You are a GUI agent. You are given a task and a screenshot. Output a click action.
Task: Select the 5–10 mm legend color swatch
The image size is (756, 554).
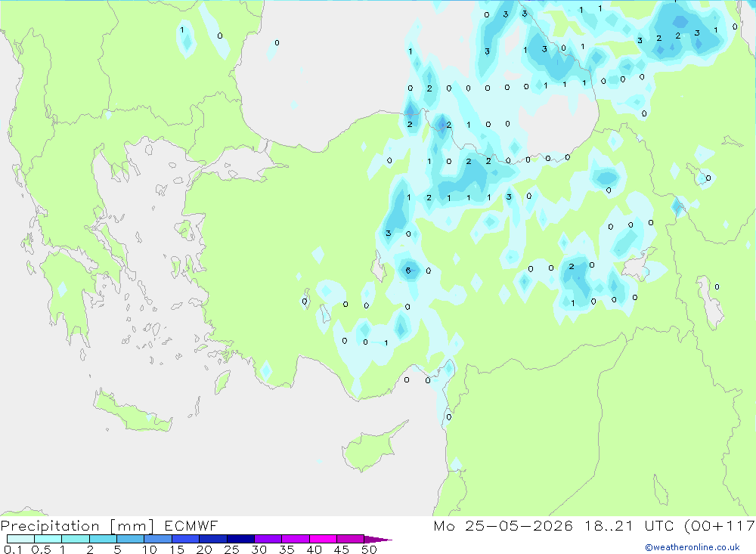(x=130, y=539)
